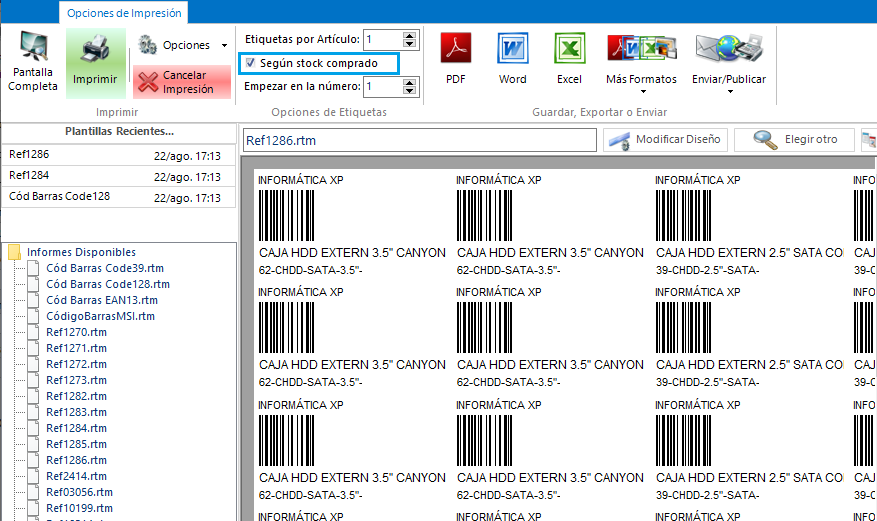Click the partially visible icon after Elegir otro
The image size is (877, 521).
[869, 140]
